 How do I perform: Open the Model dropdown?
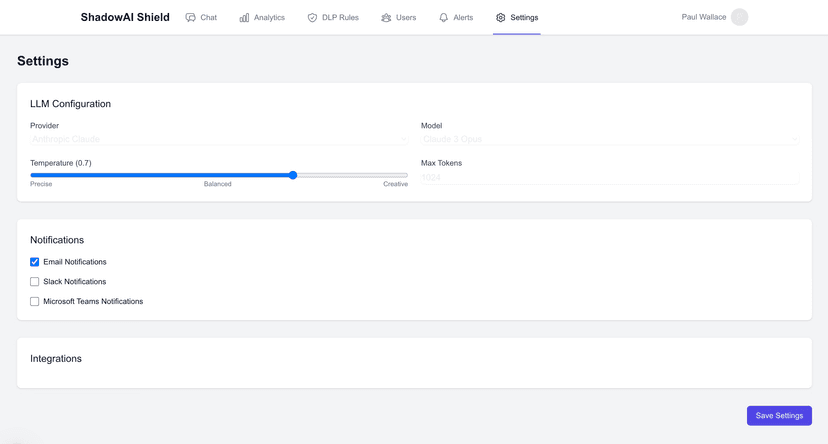pos(610,139)
